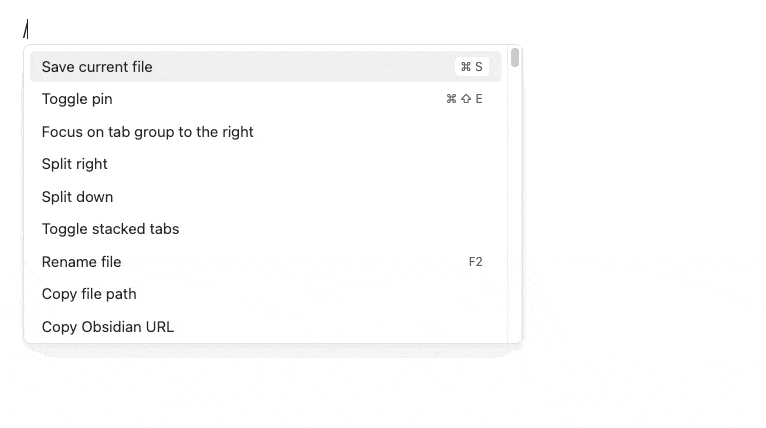The image size is (766, 428).
Task: Click the command list scrollbar thumb
Action: coord(515,58)
